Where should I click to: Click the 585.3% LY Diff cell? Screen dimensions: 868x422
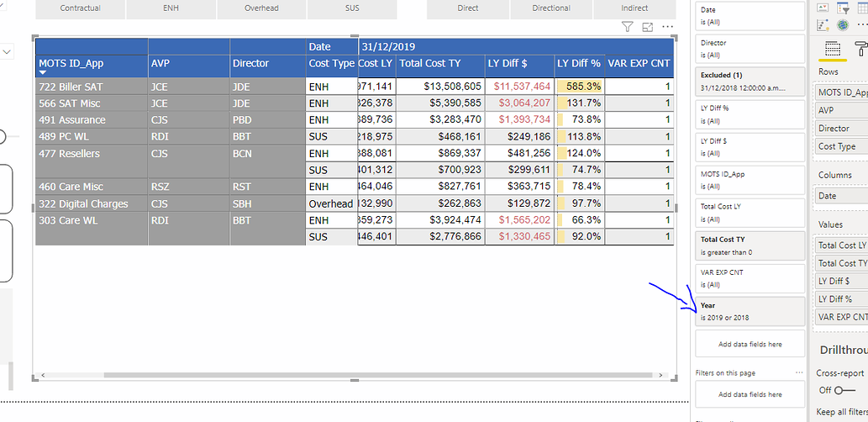tap(580, 87)
